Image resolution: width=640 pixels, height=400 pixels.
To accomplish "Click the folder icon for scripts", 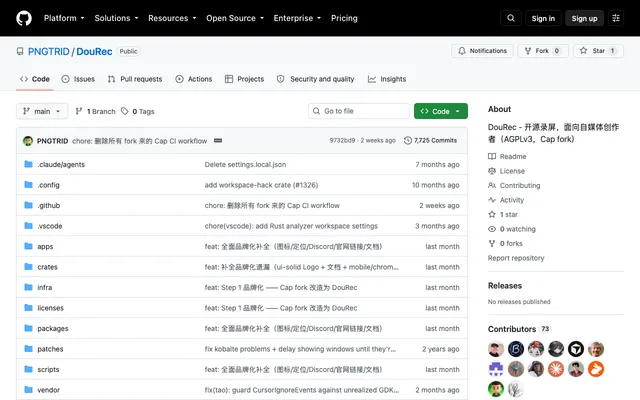I will [x=28, y=369].
